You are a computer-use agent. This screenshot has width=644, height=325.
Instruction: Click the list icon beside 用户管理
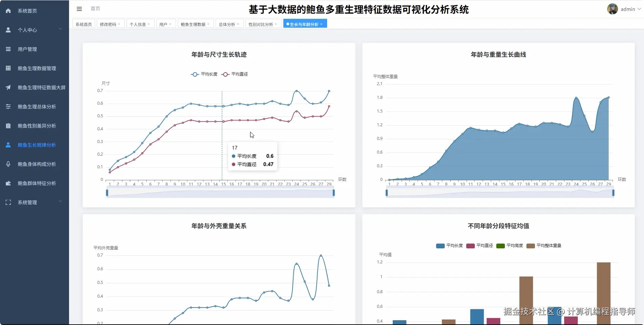(x=8, y=49)
